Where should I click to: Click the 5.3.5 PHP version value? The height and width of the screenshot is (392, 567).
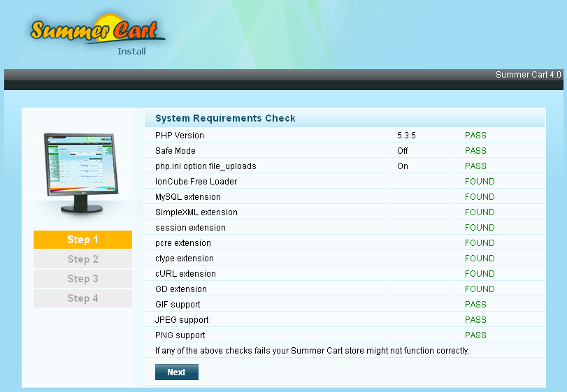(406, 136)
